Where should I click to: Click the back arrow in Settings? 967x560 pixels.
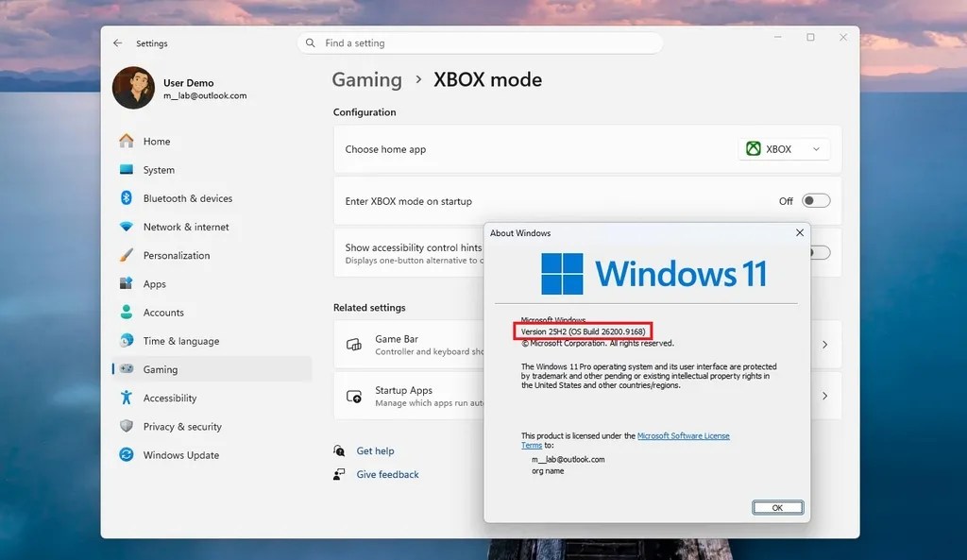point(117,43)
